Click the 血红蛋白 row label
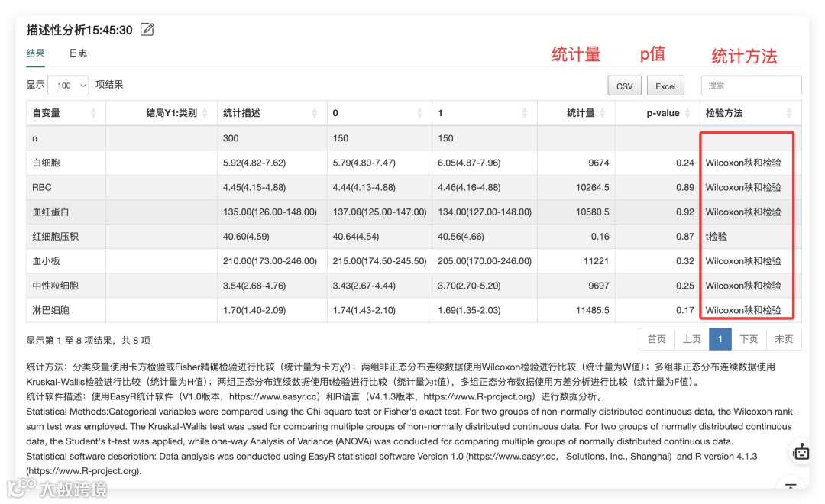Viewport: 825px width, 504px height. (50, 212)
